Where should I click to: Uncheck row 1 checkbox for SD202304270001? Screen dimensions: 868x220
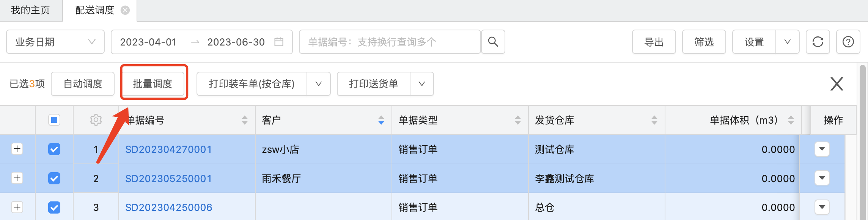tap(54, 149)
